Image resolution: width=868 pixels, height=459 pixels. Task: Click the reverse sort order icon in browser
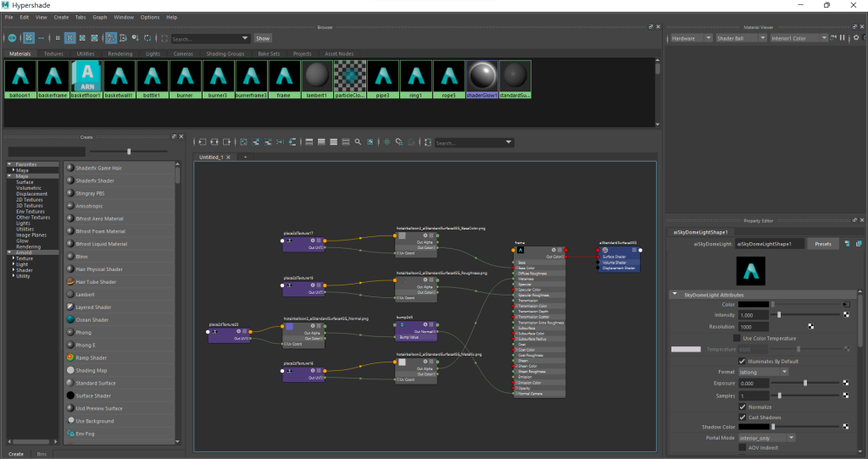click(147, 38)
